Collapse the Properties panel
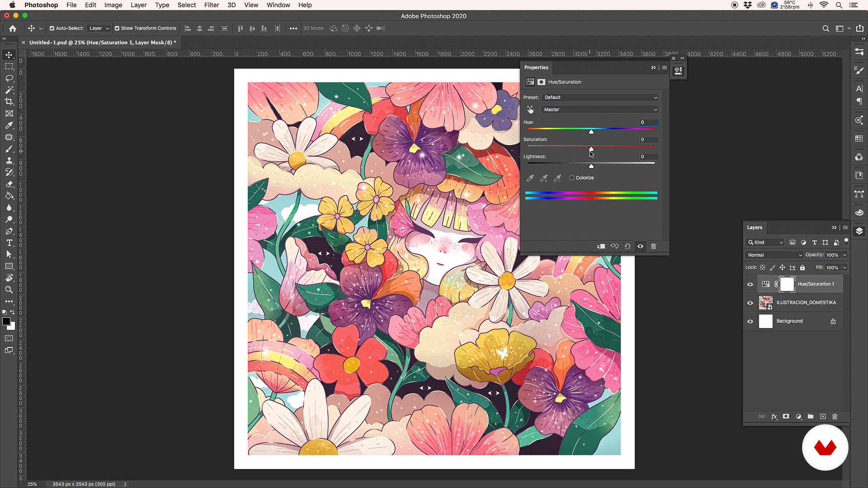868x488 pixels. [653, 67]
